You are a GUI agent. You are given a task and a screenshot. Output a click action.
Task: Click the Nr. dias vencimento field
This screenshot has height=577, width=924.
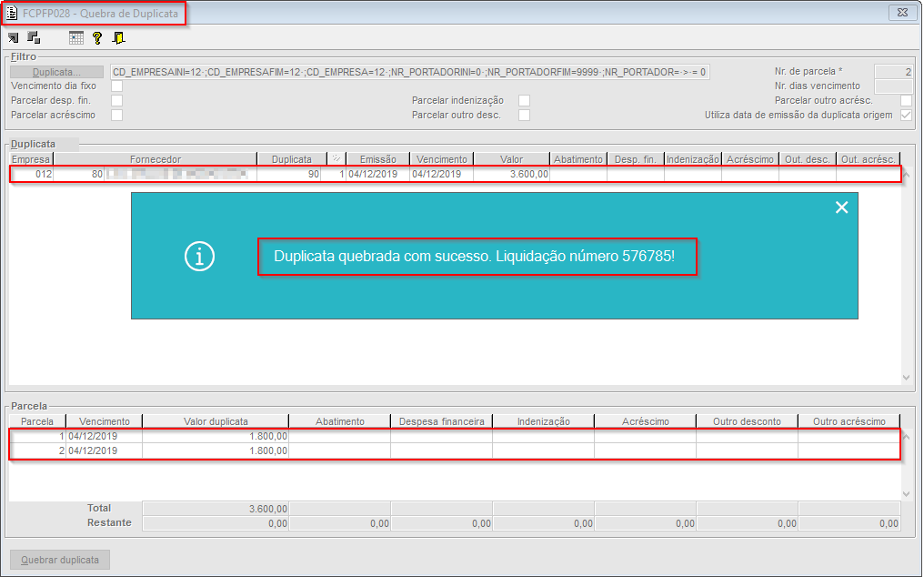(894, 86)
